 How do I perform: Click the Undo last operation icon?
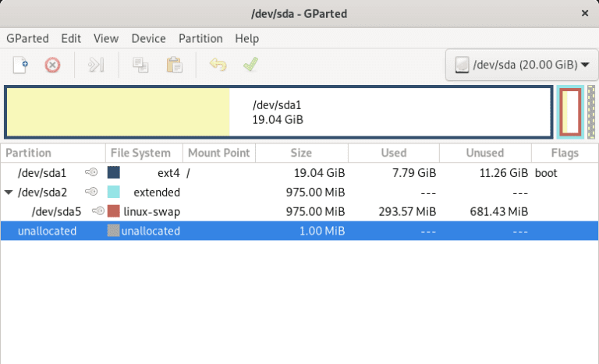click(x=218, y=65)
